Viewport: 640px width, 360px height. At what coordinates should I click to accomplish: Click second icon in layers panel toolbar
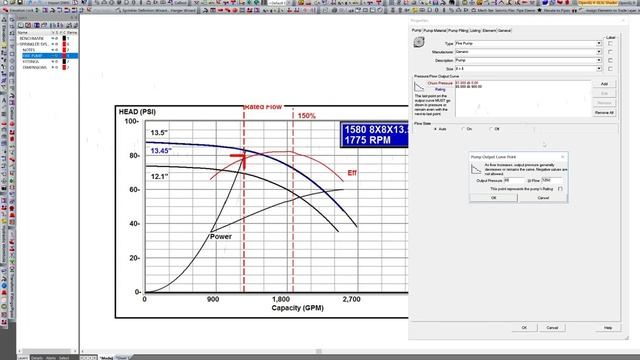pyautogui.click(x=29, y=25)
